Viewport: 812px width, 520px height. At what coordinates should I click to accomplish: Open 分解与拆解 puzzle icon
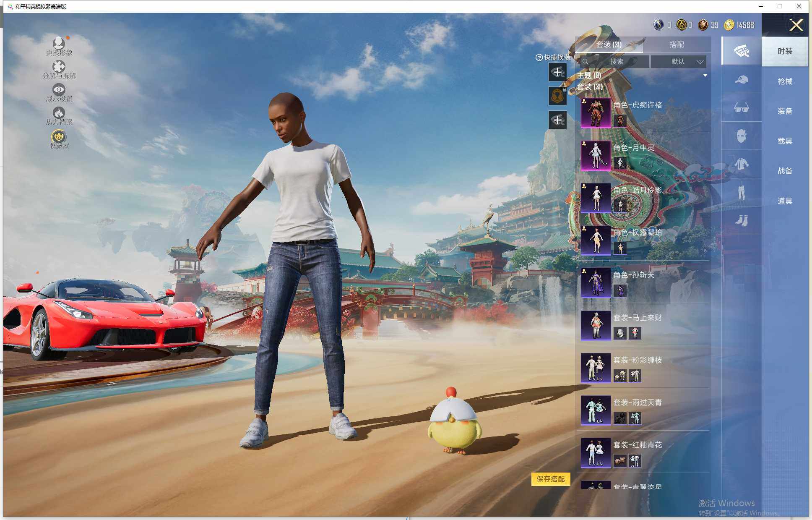coord(59,67)
